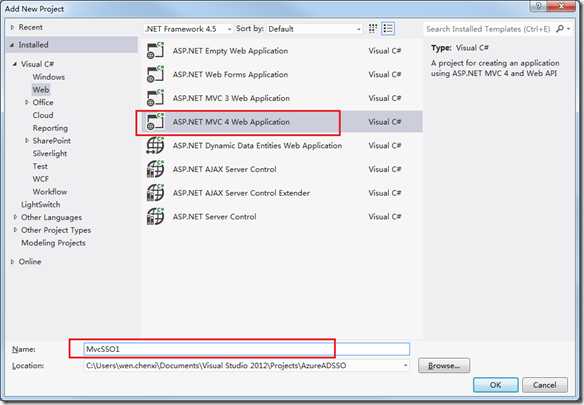Screen dimensions: 584x405
Task: Click the Browse button
Action: [444, 366]
